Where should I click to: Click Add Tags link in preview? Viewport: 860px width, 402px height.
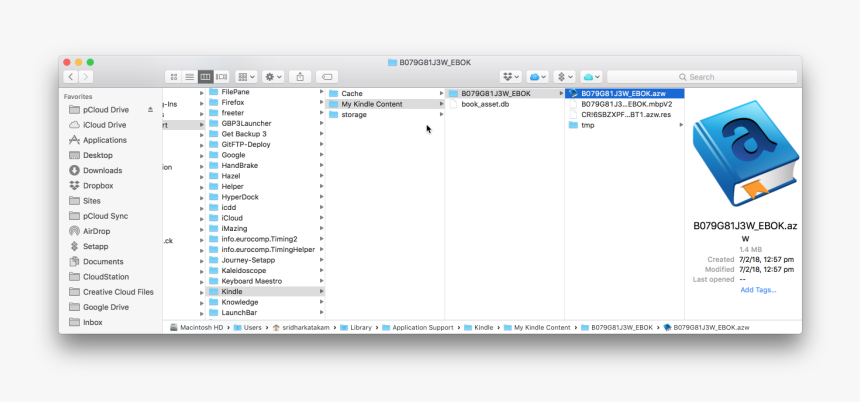[758, 290]
